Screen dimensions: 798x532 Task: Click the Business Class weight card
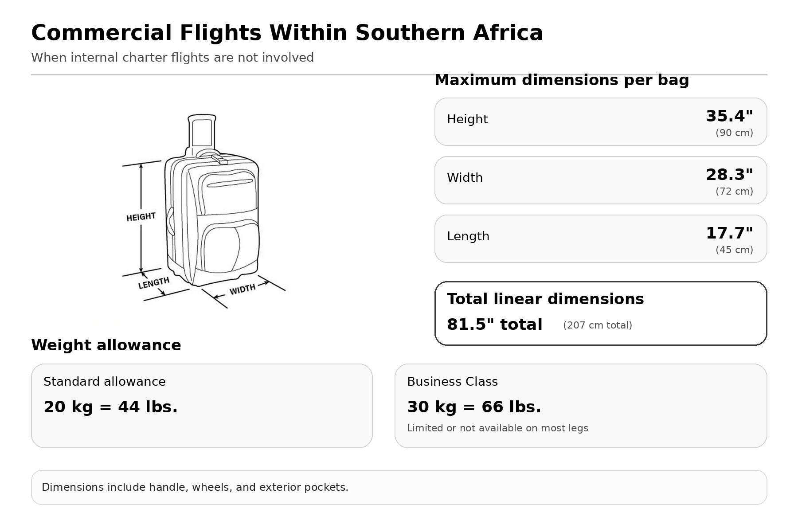coord(580,406)
